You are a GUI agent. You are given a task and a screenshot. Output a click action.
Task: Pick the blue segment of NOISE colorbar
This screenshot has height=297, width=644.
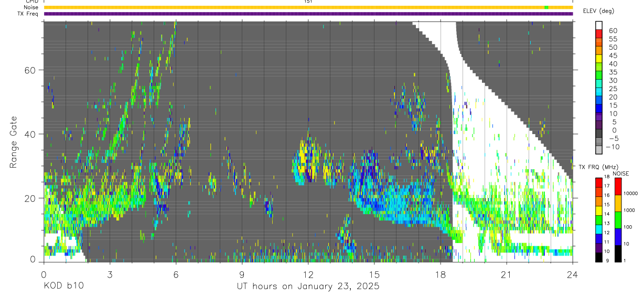618,237
